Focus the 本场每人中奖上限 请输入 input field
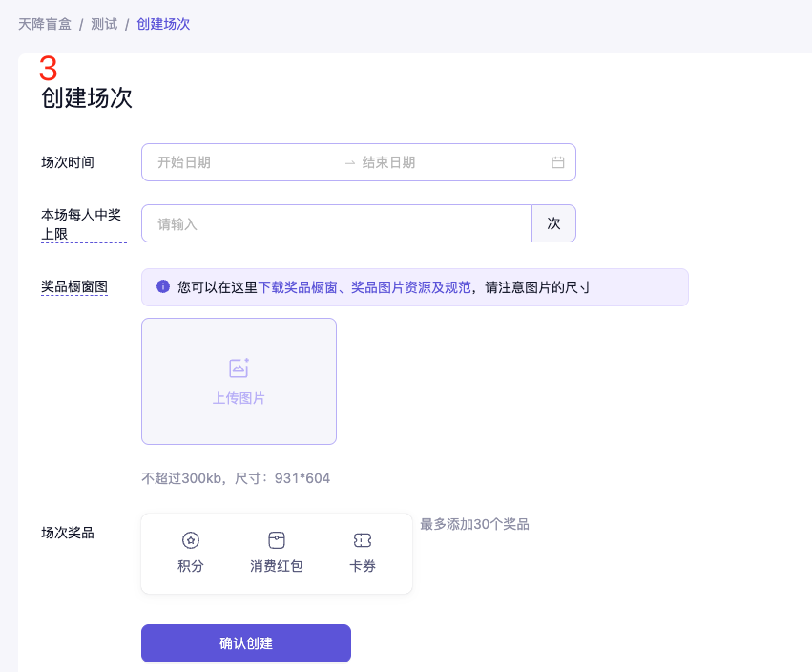 336,223
